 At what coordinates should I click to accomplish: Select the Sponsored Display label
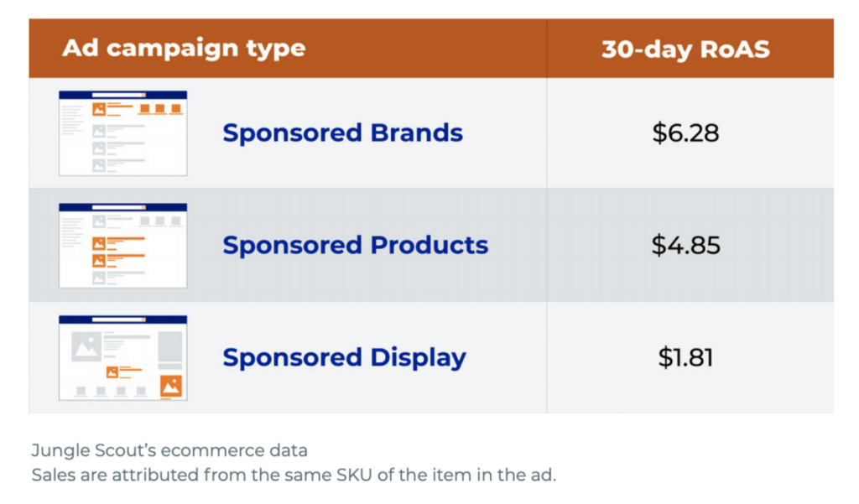click(x=344, y=358)
